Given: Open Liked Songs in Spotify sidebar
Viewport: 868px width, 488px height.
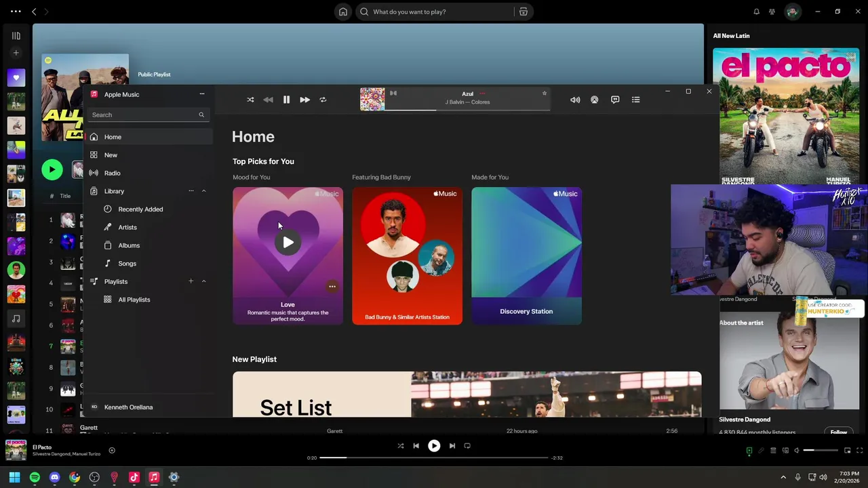Looking at the screenshot, I should point(16,77).
